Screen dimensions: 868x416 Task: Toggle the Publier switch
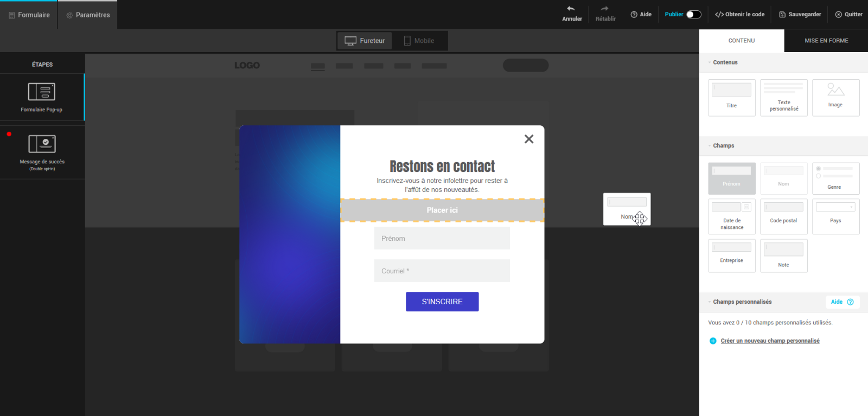point(693,15)
